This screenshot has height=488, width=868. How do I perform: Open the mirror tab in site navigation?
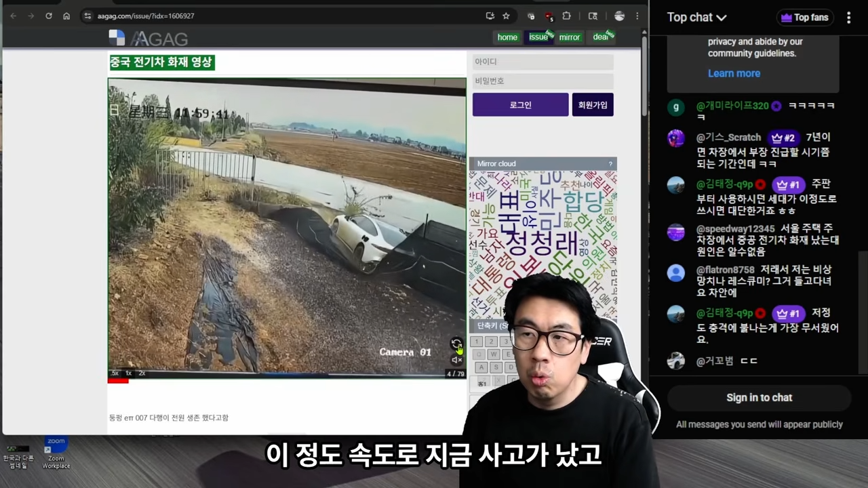569,37
